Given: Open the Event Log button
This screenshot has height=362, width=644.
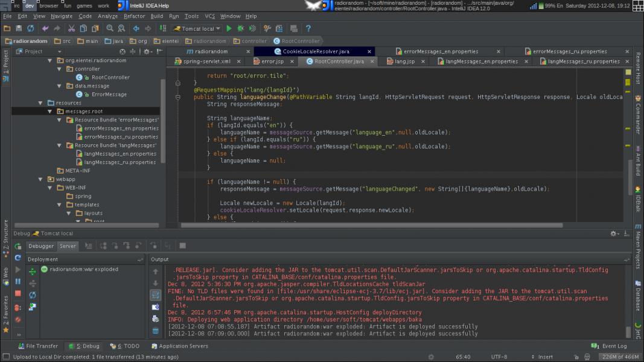Looking at the screenshot, I should 609,346.
